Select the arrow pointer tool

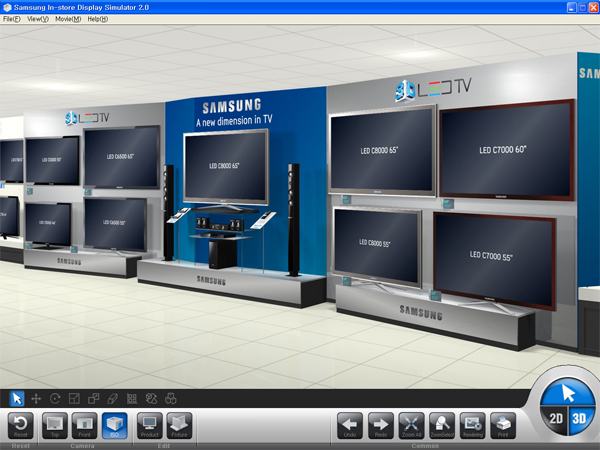click(x=17, y=399)
